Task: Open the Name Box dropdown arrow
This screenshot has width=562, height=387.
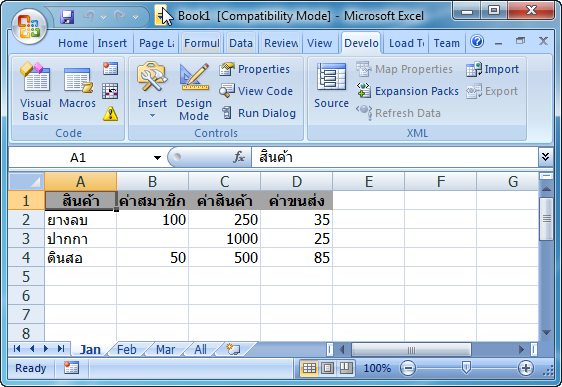Action: coord(157,158)
